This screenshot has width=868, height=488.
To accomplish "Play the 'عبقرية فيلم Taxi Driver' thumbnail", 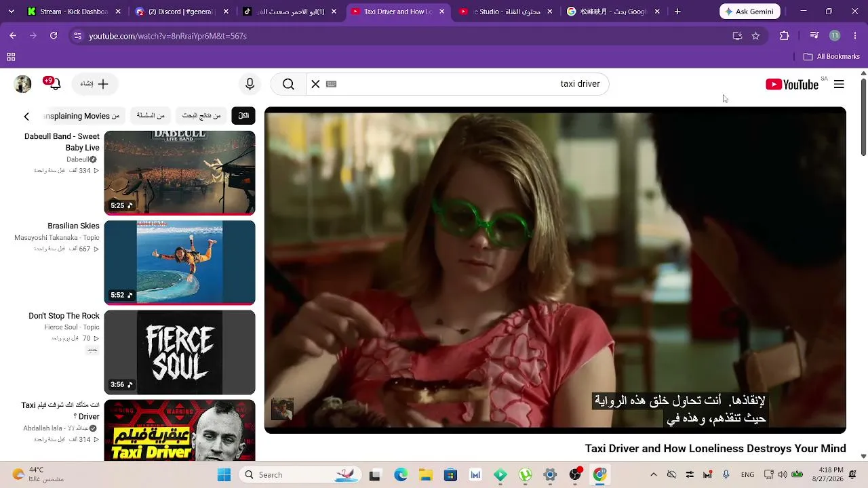I will click(180, 430).
